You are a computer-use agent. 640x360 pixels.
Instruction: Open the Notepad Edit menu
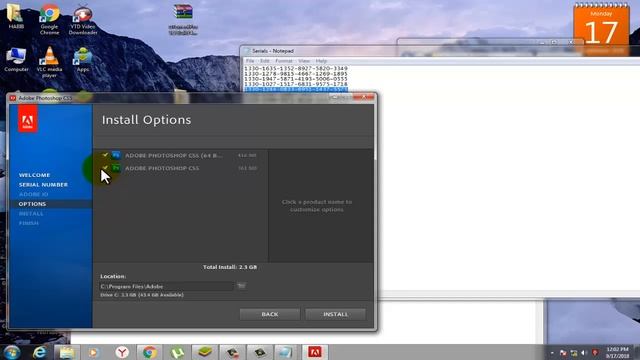point(264,61)
